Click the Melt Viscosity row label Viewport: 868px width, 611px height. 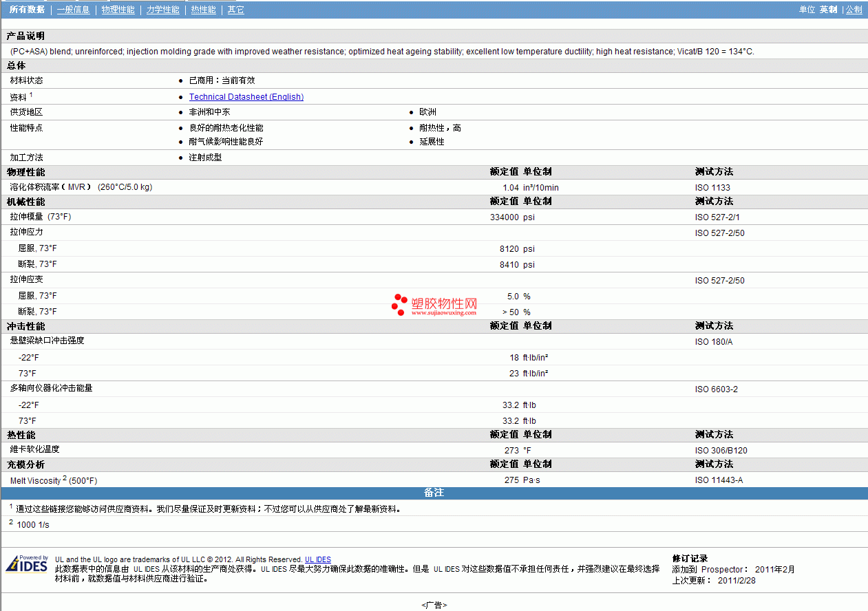[x=54, y=480]
